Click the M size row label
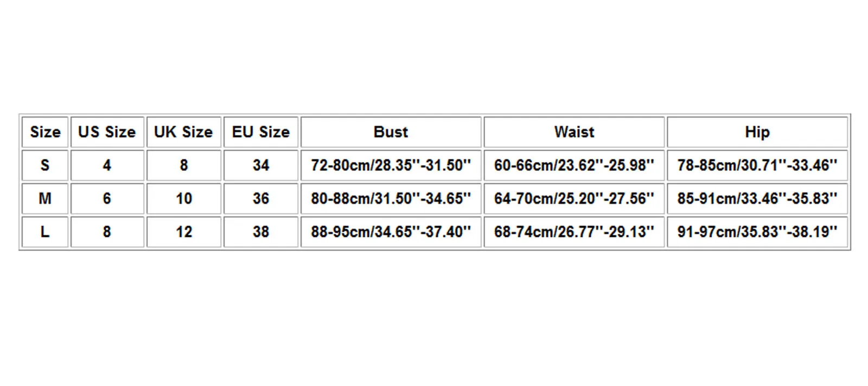868x386 pixels. click(45, 198)
